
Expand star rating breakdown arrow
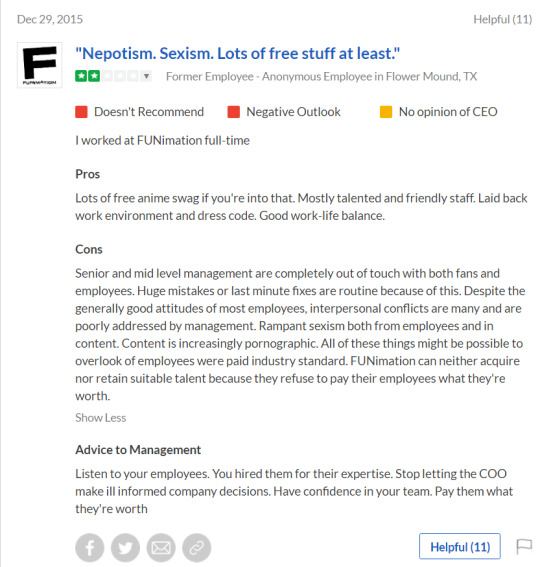tap(146, 76)
